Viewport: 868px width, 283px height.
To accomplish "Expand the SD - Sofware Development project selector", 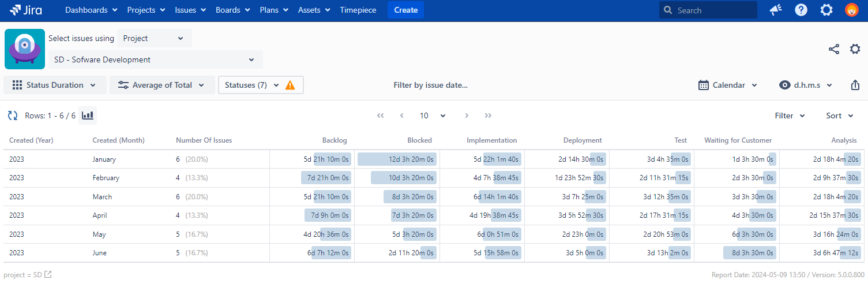I will point(155,59).
